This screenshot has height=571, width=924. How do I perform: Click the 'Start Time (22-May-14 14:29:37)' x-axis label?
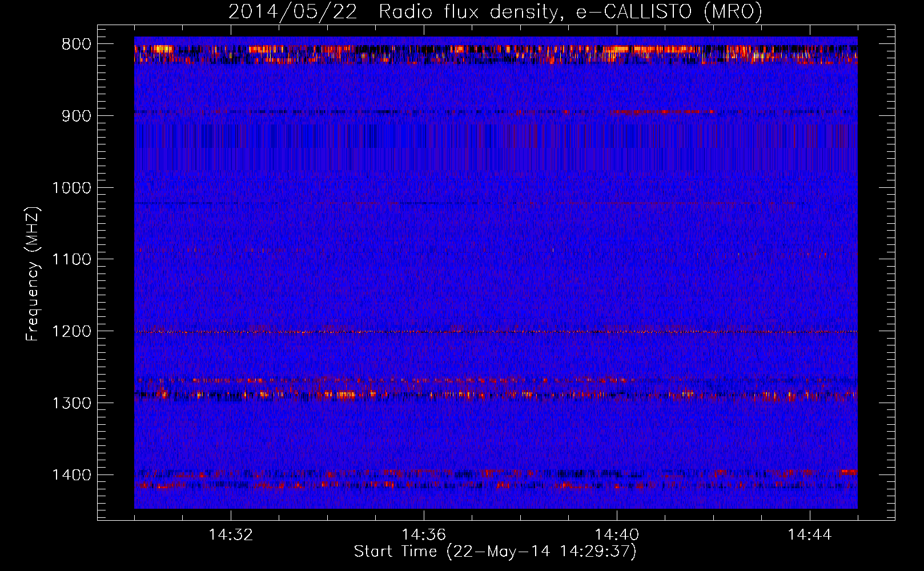495,552
